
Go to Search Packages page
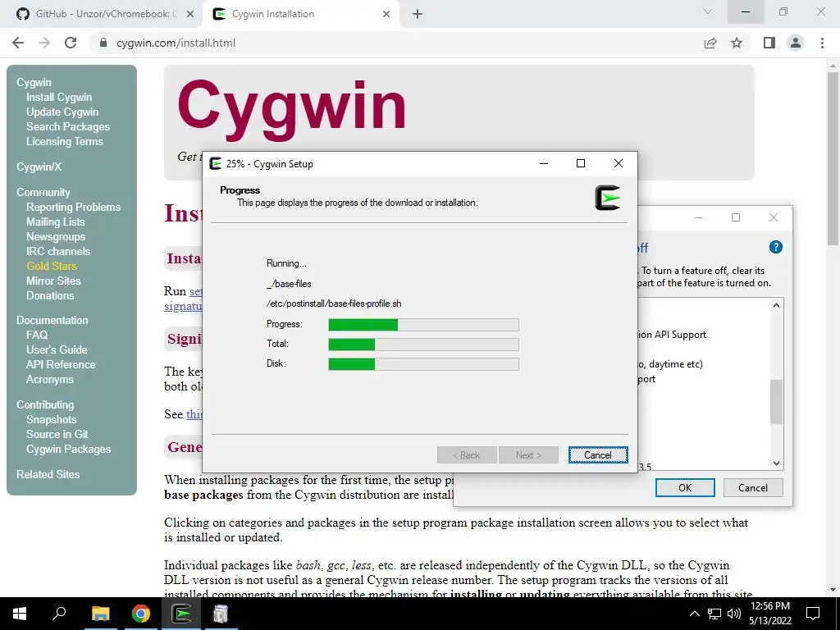[68, 126]
